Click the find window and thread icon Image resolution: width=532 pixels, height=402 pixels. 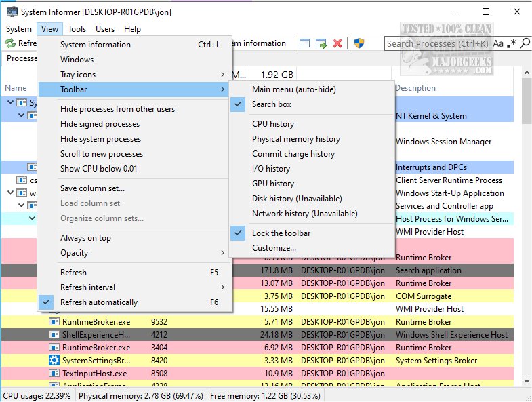pyautogui.click(x=321, y=43)
